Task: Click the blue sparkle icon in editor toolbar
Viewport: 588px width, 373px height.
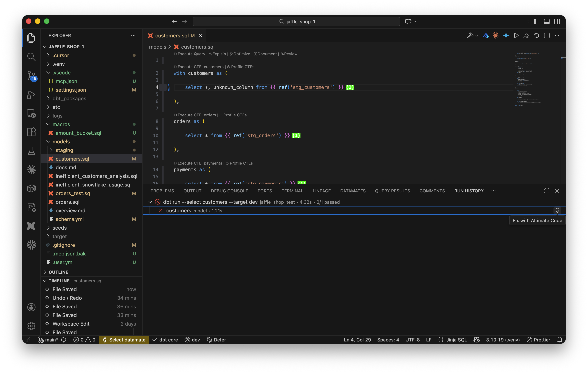Action: 506,36
